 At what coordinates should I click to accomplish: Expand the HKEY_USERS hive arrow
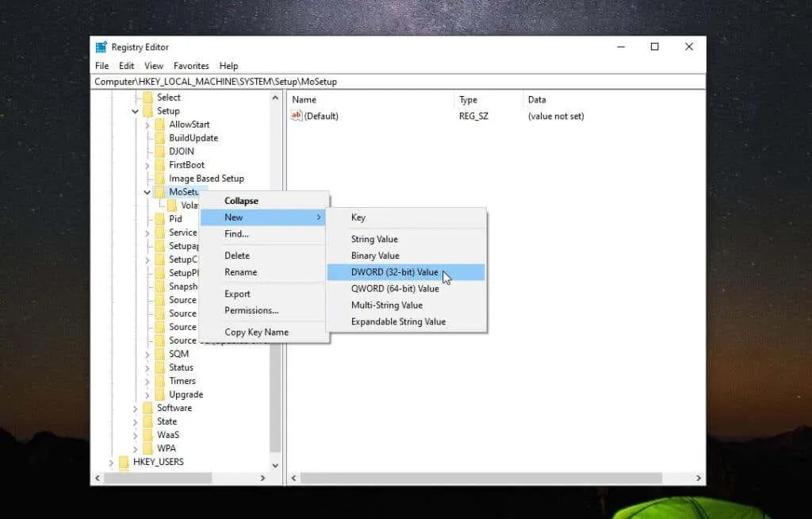(x=111, y=462)
